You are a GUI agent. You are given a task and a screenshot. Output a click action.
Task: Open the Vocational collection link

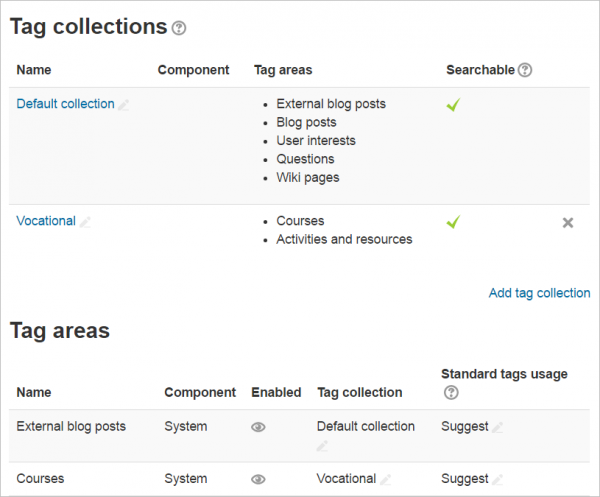(46, 221)
